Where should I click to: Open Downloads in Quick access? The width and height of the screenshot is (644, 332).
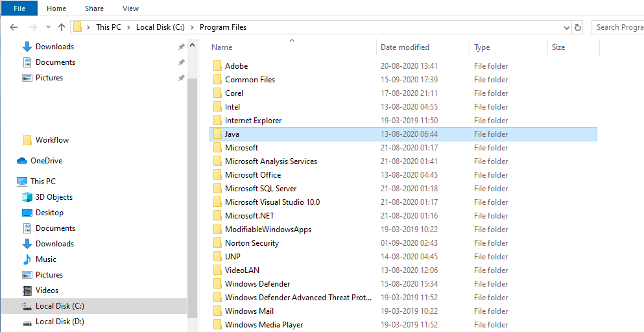[x=54, y=47]
